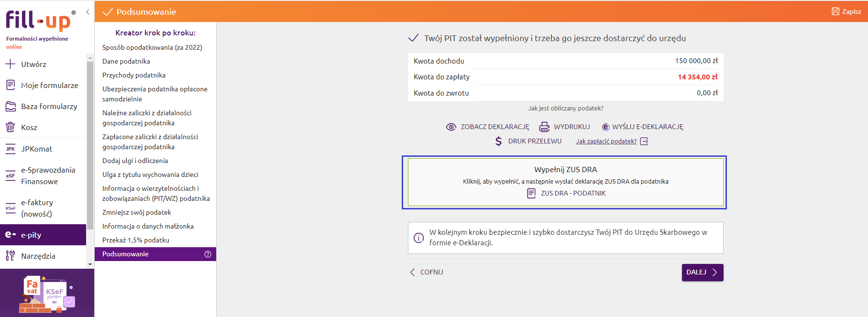The image size is (868, 317).
Task: Click Jak jest obliczany podatek? link
Action: coord(566,108)
